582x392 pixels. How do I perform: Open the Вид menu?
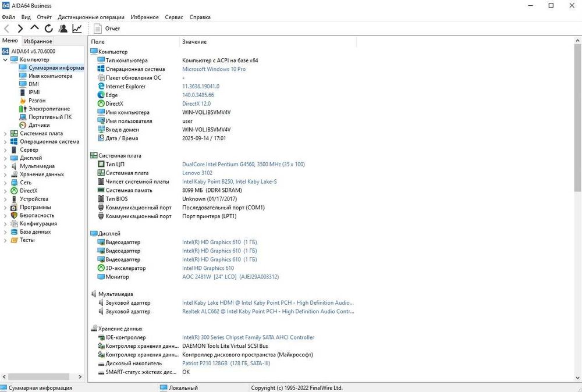click(26, 17)
